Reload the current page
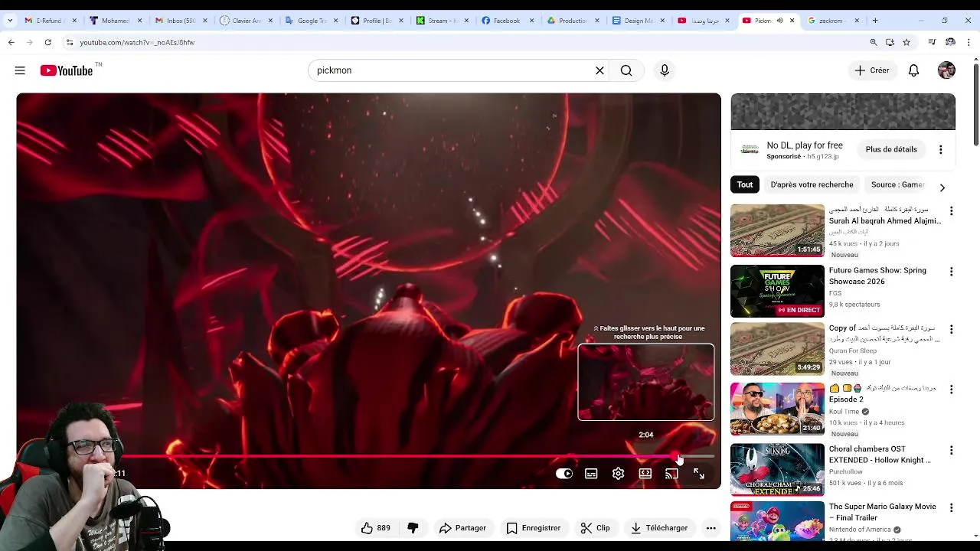Screen dimensions: 980x551 47,42
